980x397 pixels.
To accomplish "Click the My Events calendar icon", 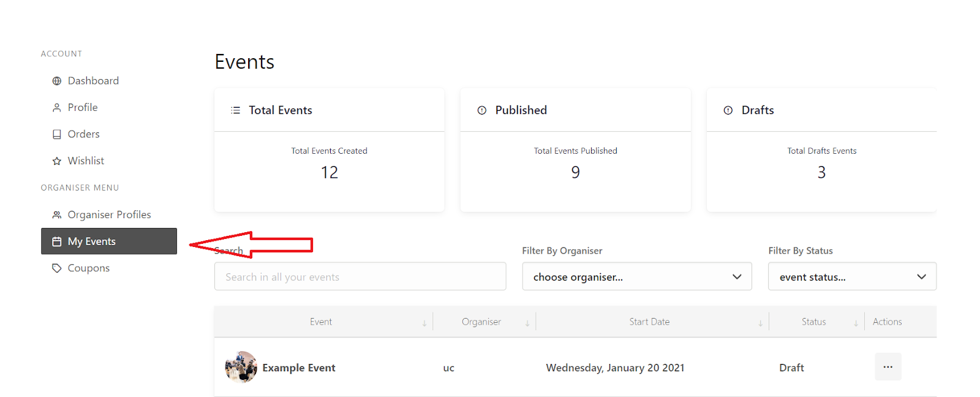I will click(57, 241).
